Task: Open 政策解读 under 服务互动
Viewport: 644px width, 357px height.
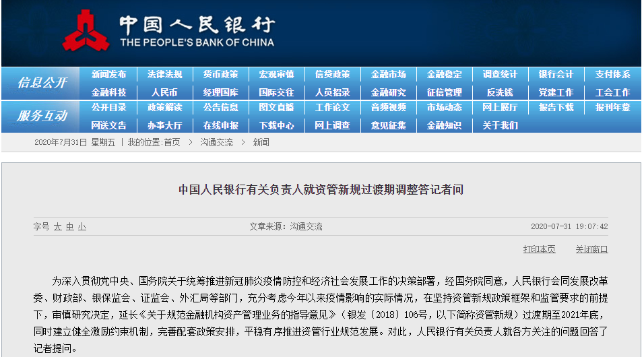Action: (164, 108)
